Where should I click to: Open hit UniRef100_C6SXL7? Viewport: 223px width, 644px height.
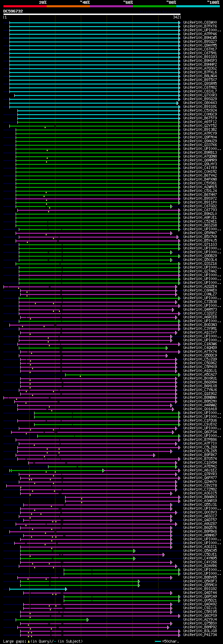(200, 91)
